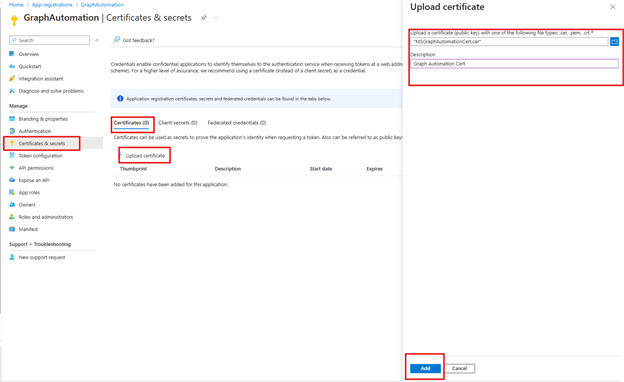Open Roles and administrators page
Image resolution: width=624 pixels, height=382 pixels.
click(x=46, y=217)
